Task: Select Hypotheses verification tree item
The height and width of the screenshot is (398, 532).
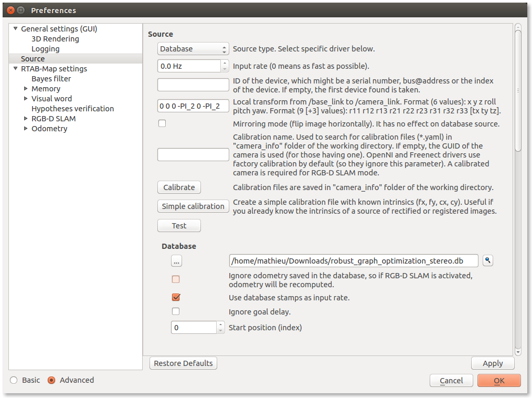Action: [x=72, y=109]
